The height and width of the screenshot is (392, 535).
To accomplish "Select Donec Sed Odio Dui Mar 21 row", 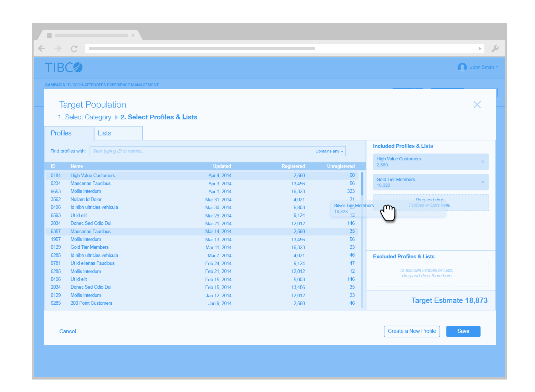I will 202,223.
